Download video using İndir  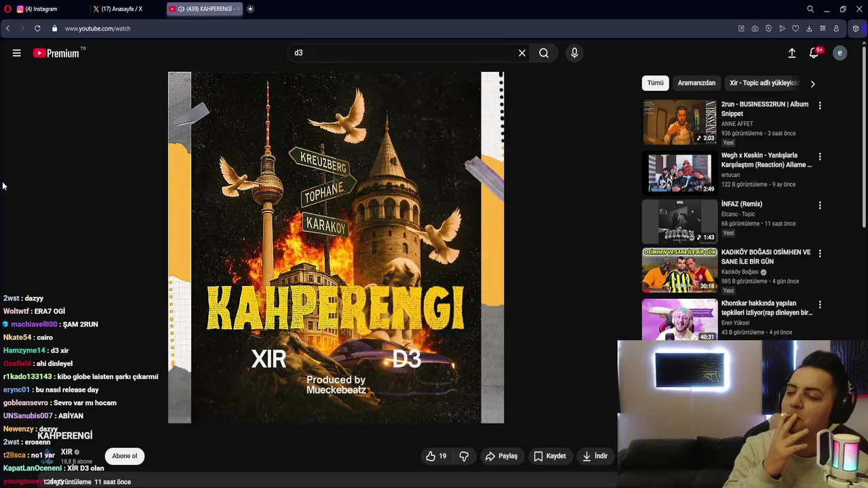(595, 456)
